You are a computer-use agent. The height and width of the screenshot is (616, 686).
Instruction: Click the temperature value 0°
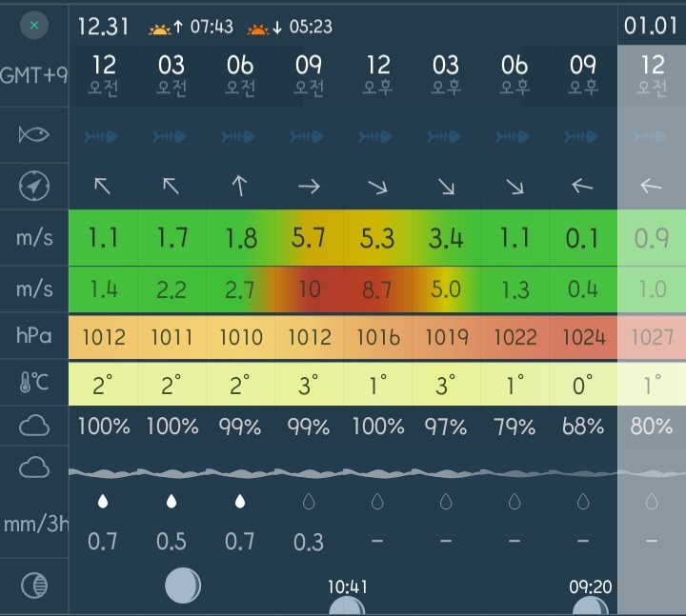click(582, 386)
